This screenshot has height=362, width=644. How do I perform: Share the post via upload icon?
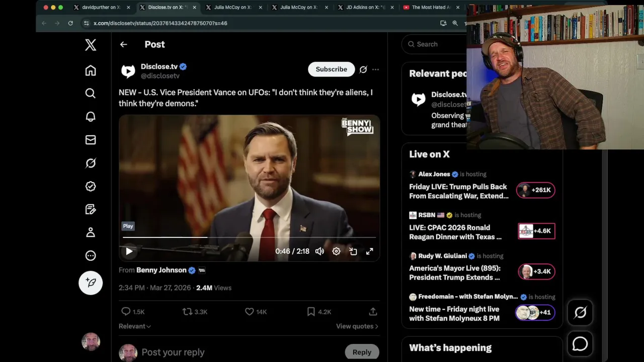coord(373,312)
